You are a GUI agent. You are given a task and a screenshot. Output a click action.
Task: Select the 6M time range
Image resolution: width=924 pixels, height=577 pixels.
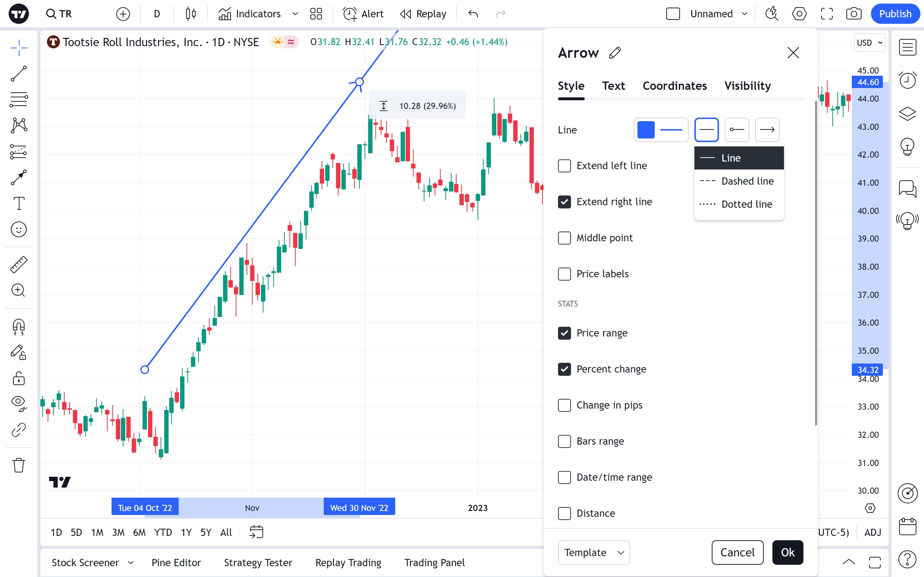point(139,532)
